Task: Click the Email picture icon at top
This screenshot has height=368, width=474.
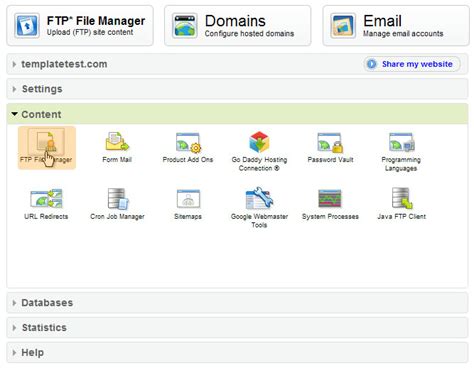Action: pos(343,25)
